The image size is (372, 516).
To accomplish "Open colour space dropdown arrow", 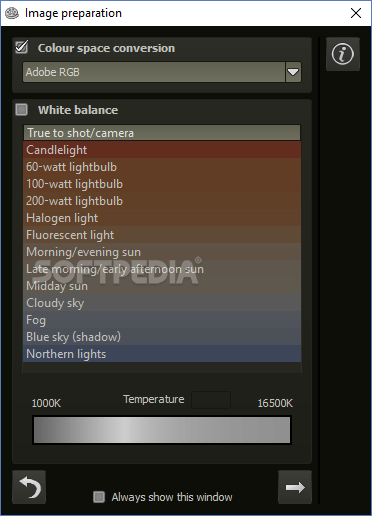I will (293, 72).
